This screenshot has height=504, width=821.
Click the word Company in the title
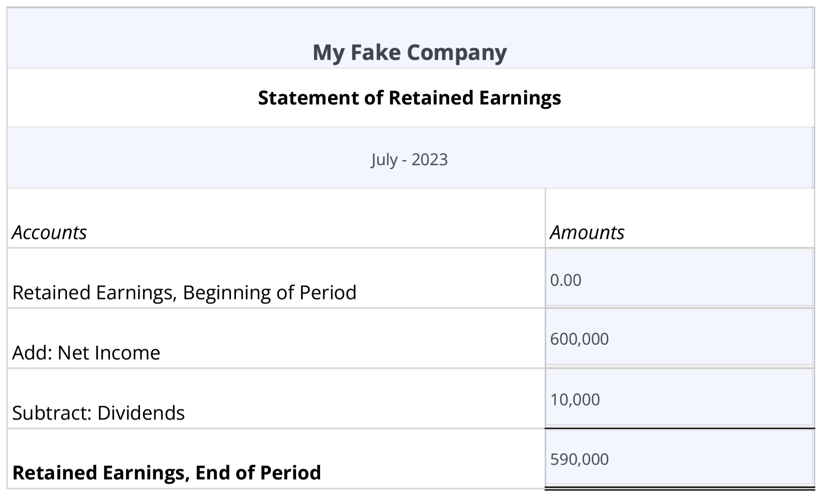[x=457, y=53]
